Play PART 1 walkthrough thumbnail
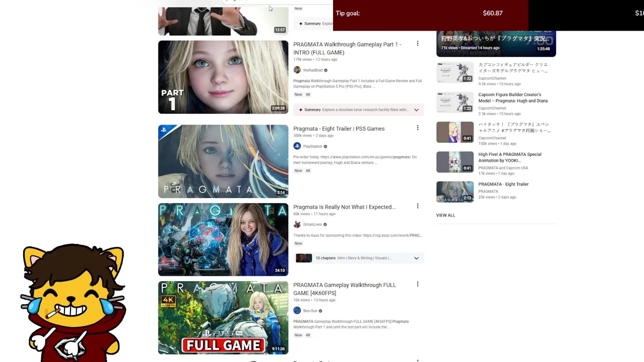This screenshot has height=362, width=644. [x=223, y=77]
